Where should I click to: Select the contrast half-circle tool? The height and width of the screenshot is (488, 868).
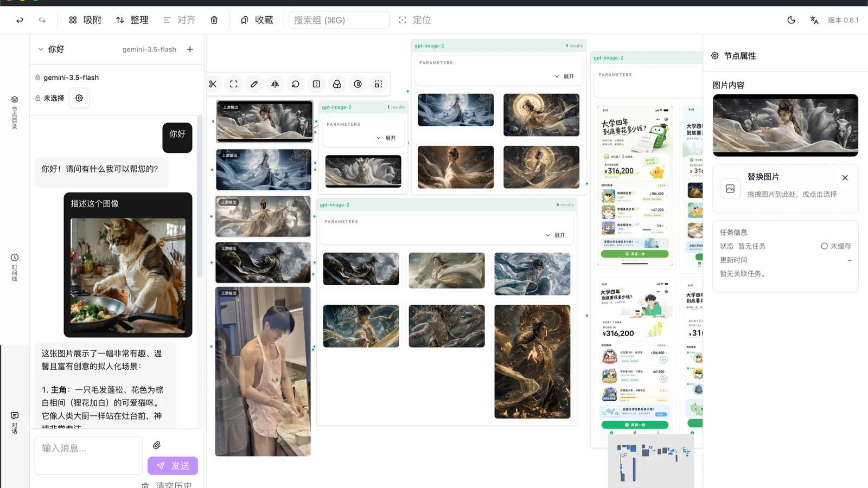coord(358,84)
